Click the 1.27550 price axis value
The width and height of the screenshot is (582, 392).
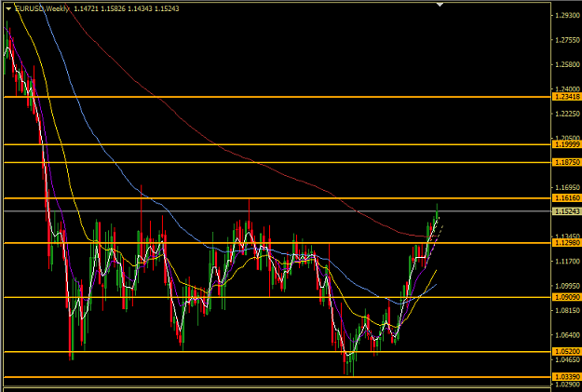click(x=567, y=40)
